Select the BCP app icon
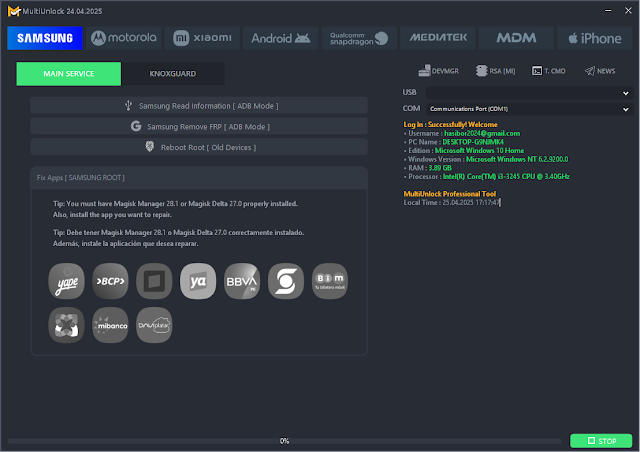Screen dimensions: 640x452 point(110,281)
